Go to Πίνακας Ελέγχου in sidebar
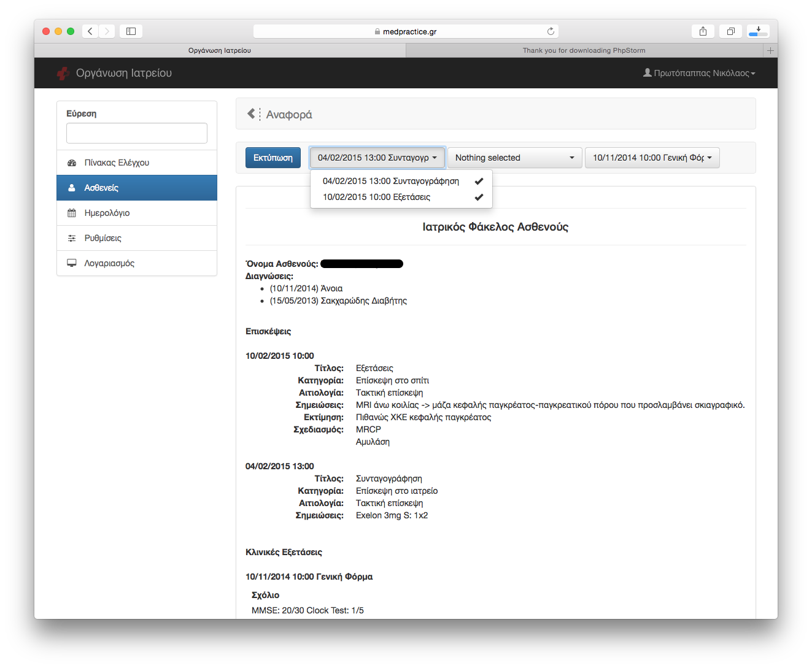 tap(117, 163)
